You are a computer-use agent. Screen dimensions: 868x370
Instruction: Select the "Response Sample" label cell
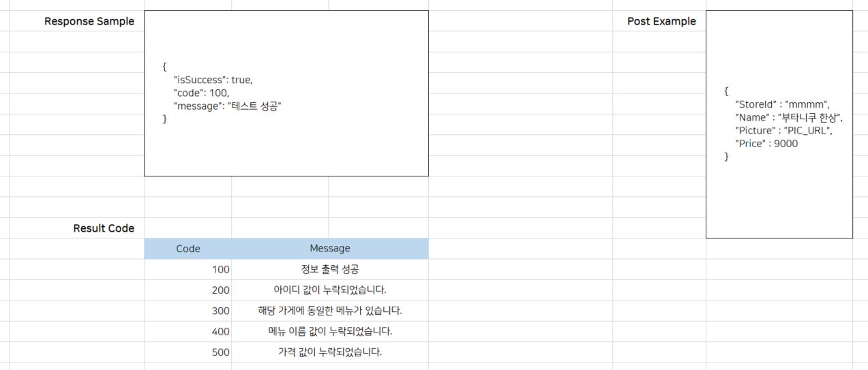point(89,21)
